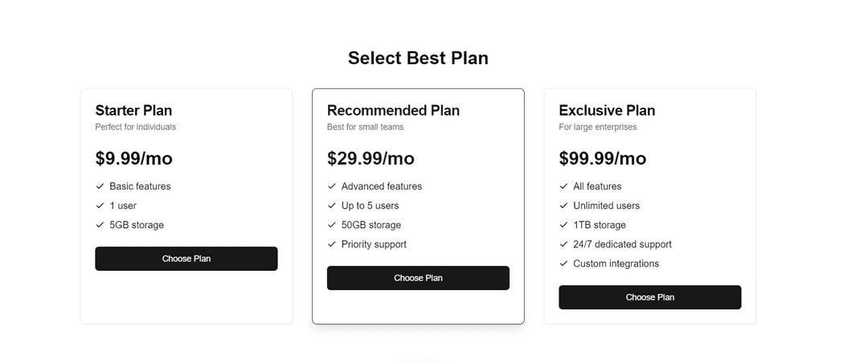Select the Starter Plan title
Screen dimensions: 868x363
point(133,111)
